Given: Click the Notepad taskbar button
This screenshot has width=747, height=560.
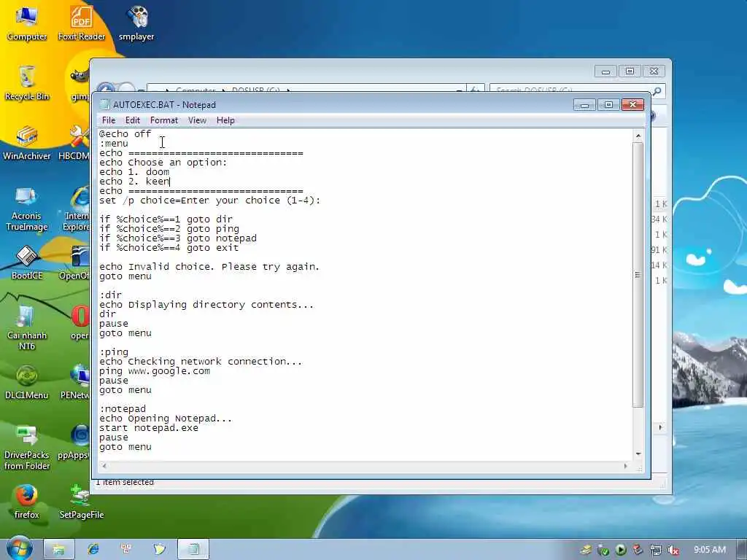Looking at the screenshot, I should [x=193, y=550].
